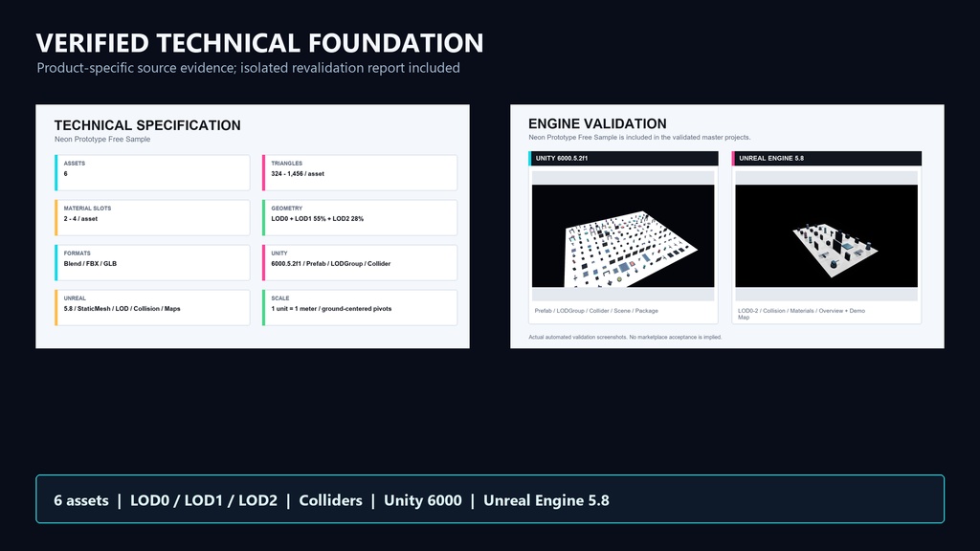Click the Technical Specification heading
Image resolution: width=980 pixels, height=551 pixels.
coord(147,125)
